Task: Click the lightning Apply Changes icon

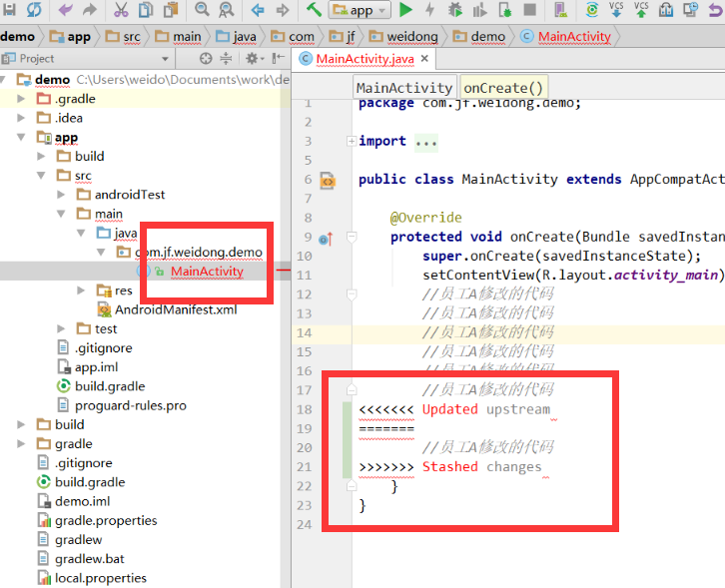Action: click(x=430, y=9)
